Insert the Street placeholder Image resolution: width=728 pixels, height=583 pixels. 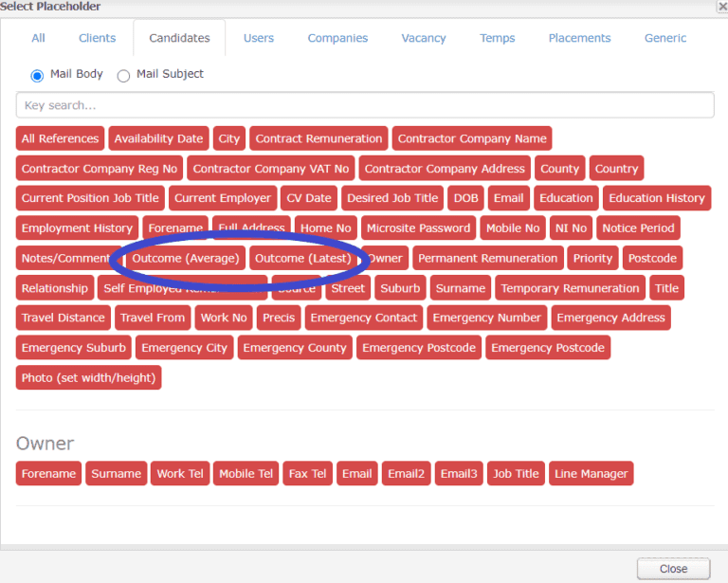coord(348,288)
